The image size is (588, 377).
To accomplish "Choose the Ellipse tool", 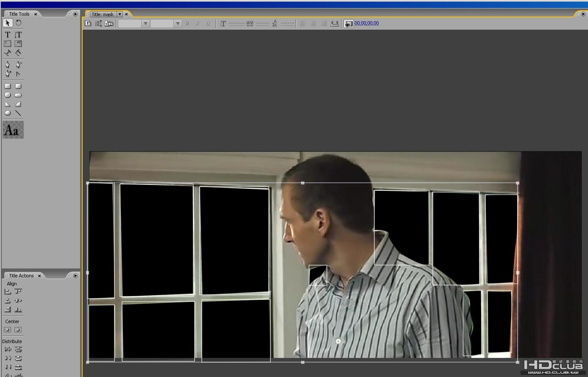I will 8,113.
